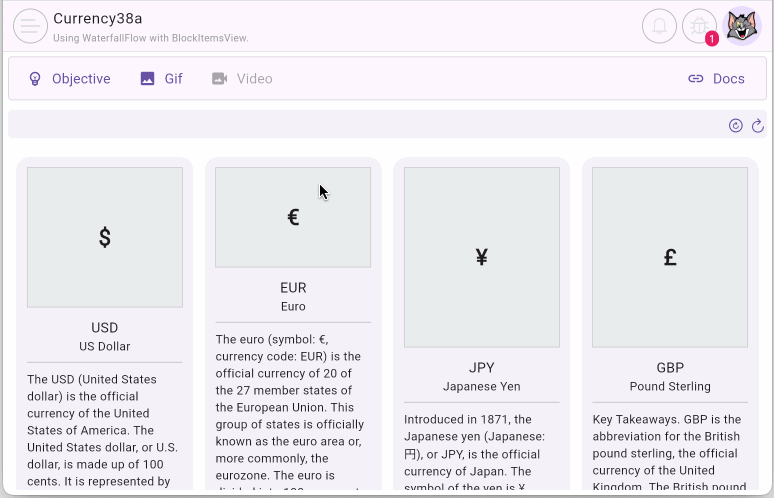The image size is (774, 498).
Task: Switch to the Gif tab
Action: tap(173, 79)
